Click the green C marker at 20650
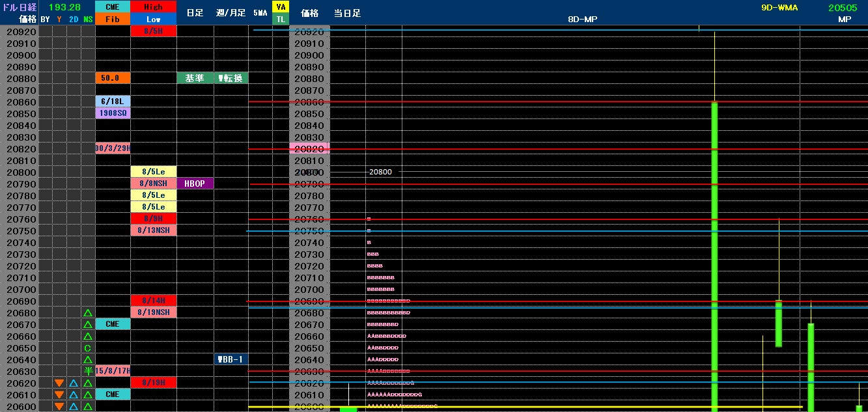Screen dimensions: 868x412 click(87, 348)
